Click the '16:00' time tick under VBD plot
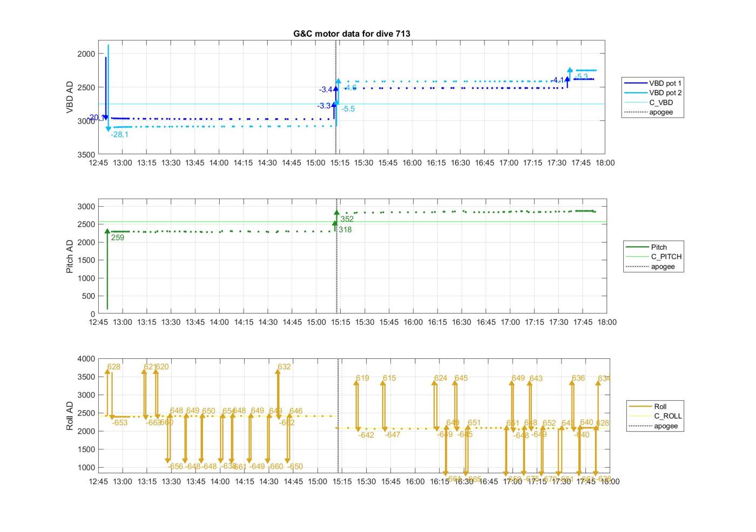The image size is (756, 532). point(412,163)
